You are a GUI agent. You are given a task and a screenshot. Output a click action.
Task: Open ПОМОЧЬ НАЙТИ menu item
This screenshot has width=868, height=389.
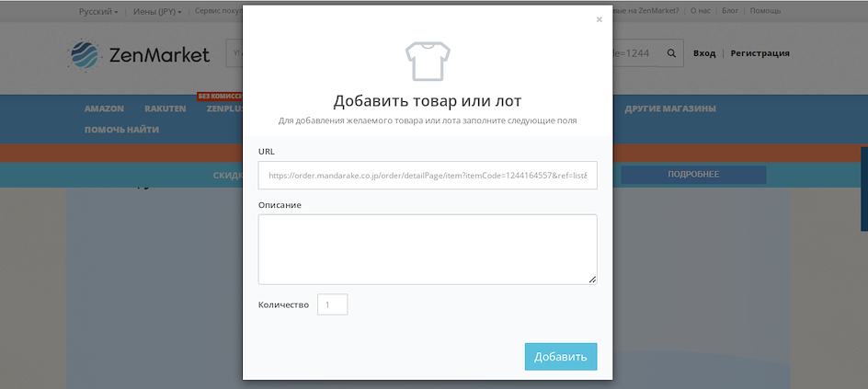[x=121, y=130]
